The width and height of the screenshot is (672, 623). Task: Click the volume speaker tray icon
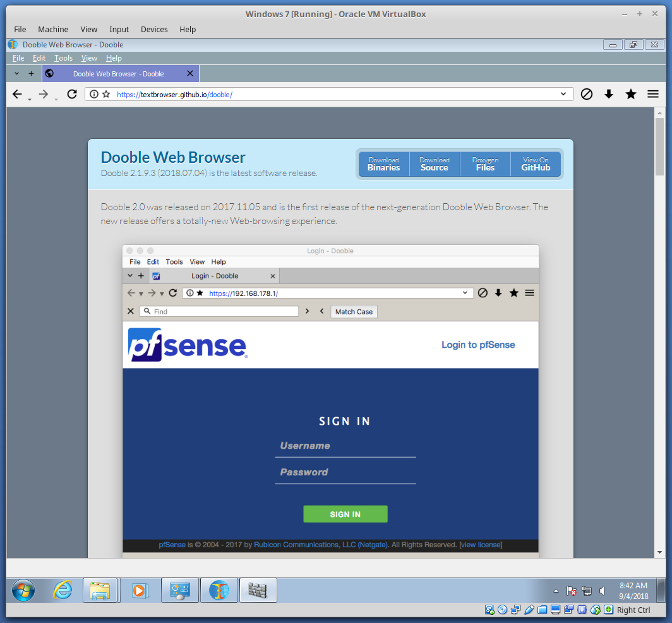[602, 591]
